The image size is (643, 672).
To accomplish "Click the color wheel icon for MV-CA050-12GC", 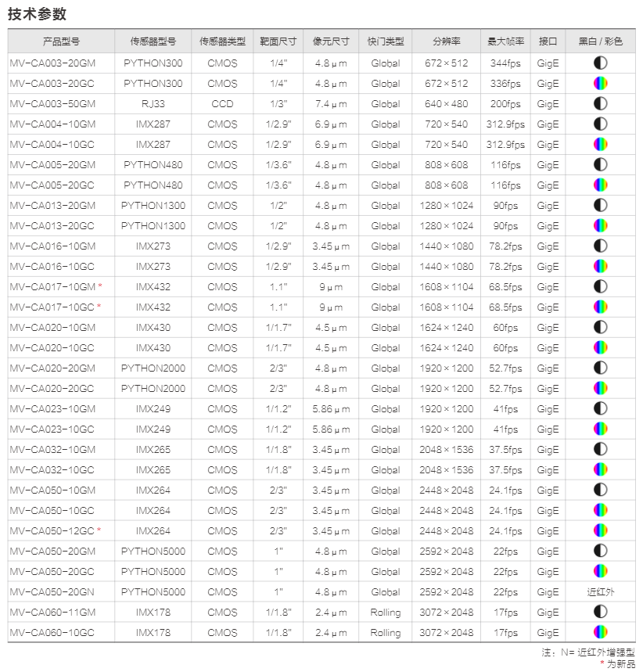I will (600, 531).
